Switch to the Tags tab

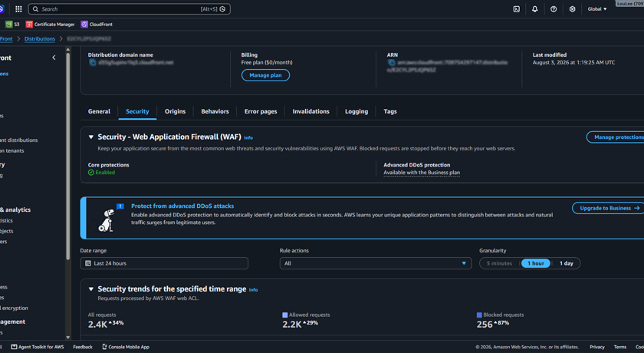pyautogui.click(x=390, y=111)
